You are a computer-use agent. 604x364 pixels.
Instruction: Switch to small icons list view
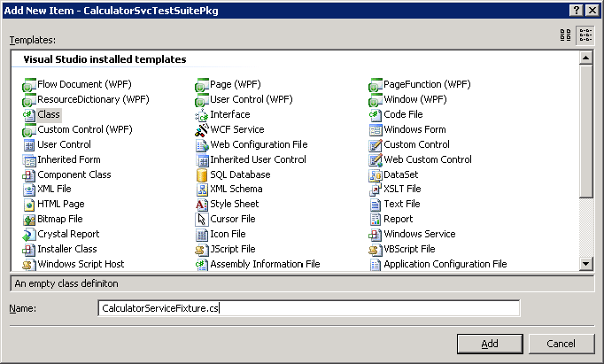[x=585, y=35]
